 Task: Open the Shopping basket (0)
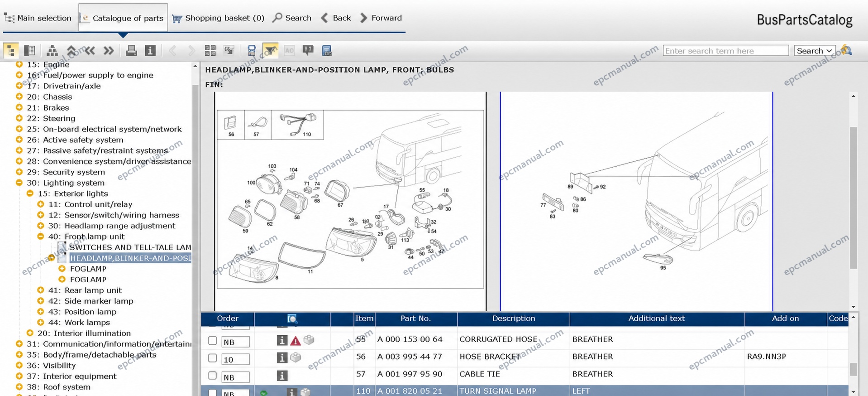[218, 18]
